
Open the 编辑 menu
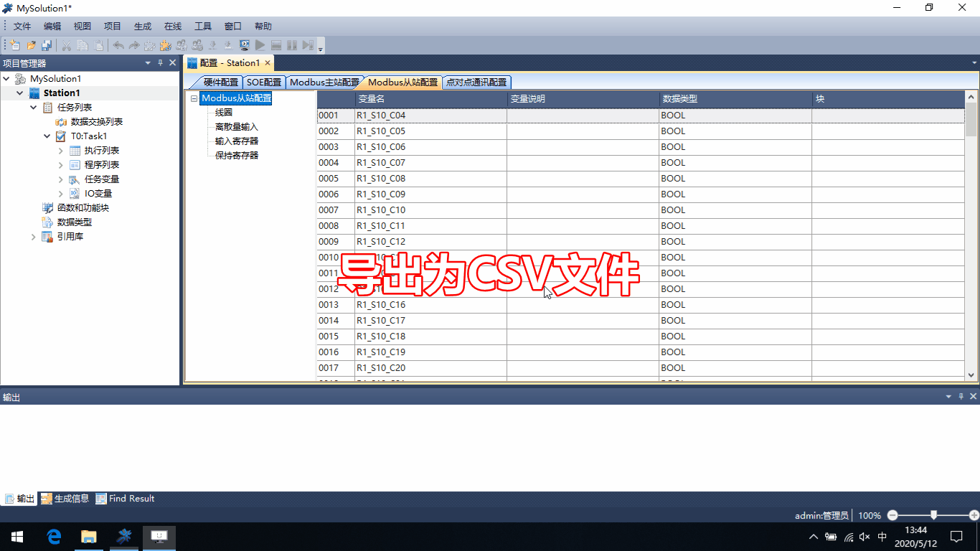click(52, 26)
